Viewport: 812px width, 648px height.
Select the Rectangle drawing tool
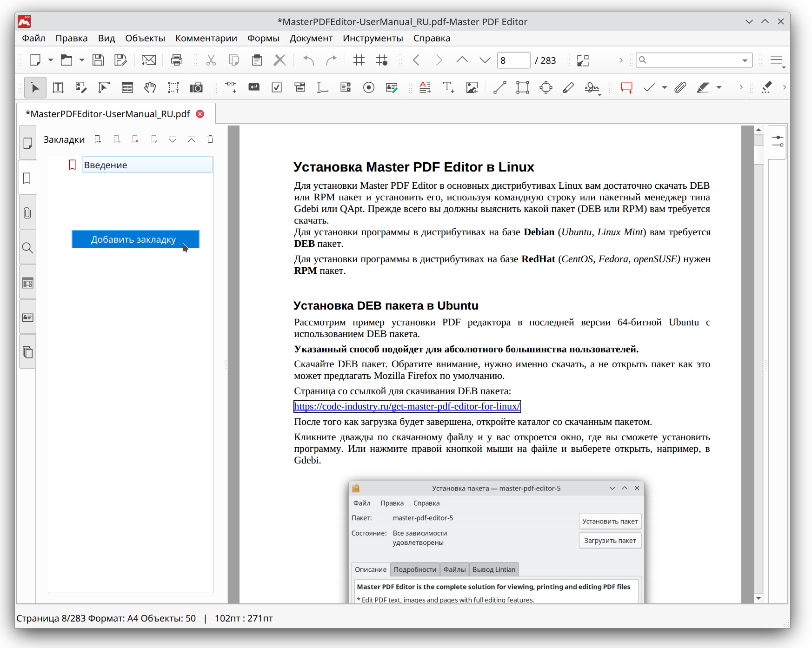click(523, 87)
